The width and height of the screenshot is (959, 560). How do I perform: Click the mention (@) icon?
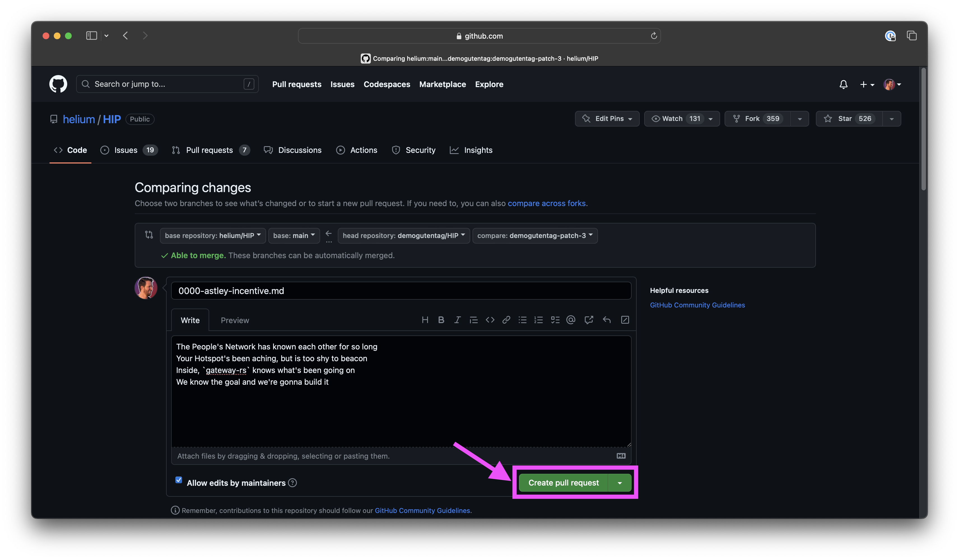tap(571, 320)
